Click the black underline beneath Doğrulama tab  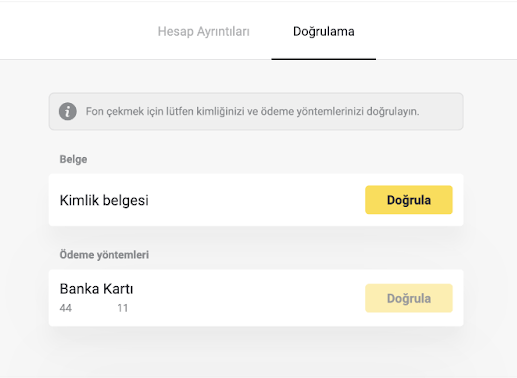click(324, 59)
